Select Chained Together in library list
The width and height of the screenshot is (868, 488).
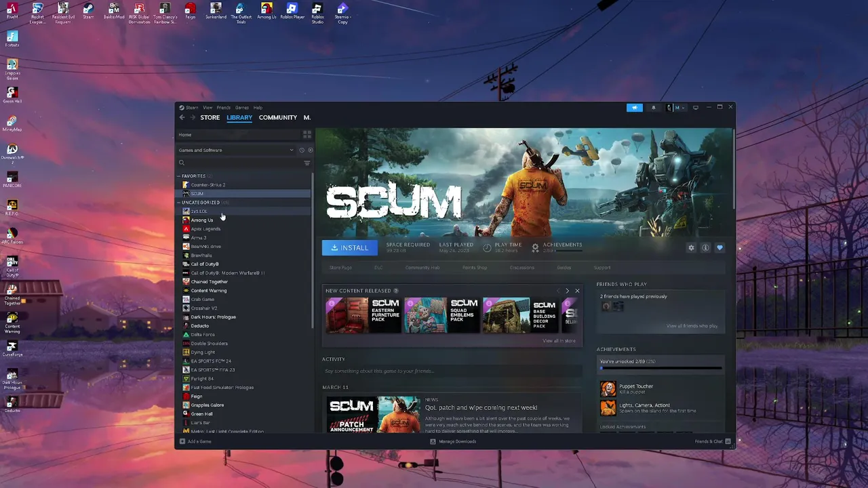coord(244,282)
